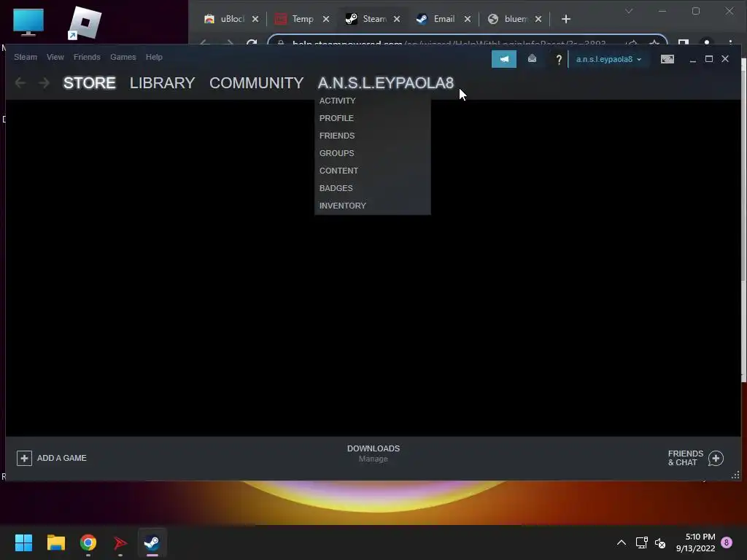Open the Chrome three-dot menu

(730, 43)
